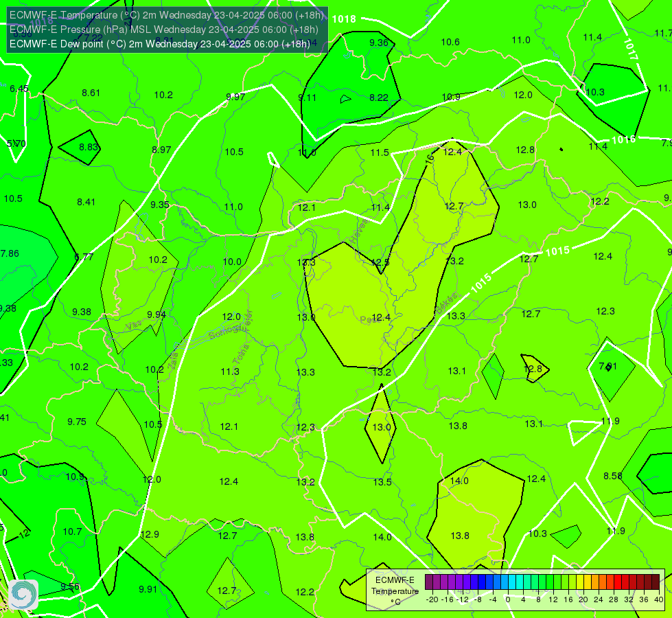Click the '9.75' temperature value

(77, 422)
